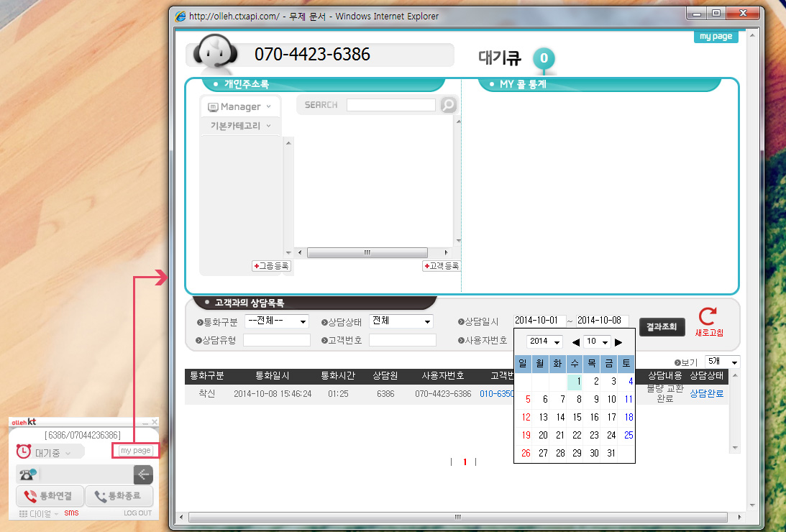Click the previous month arrow in calendar
This screenshot has height=532, width=786.
575,342
